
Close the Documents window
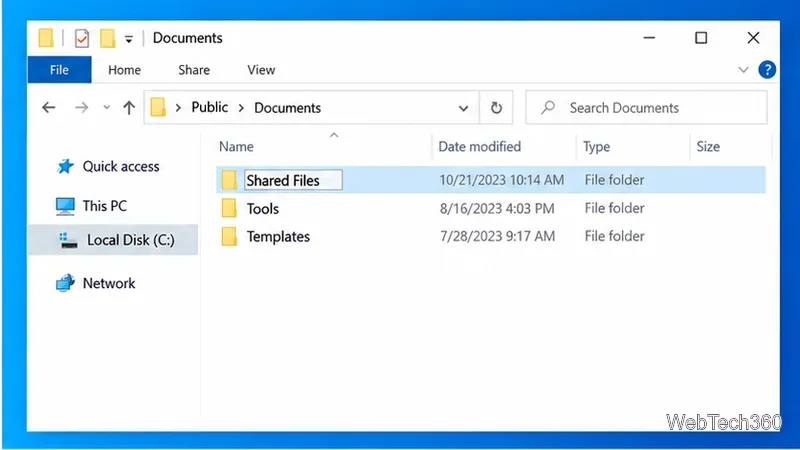point(753,38)
